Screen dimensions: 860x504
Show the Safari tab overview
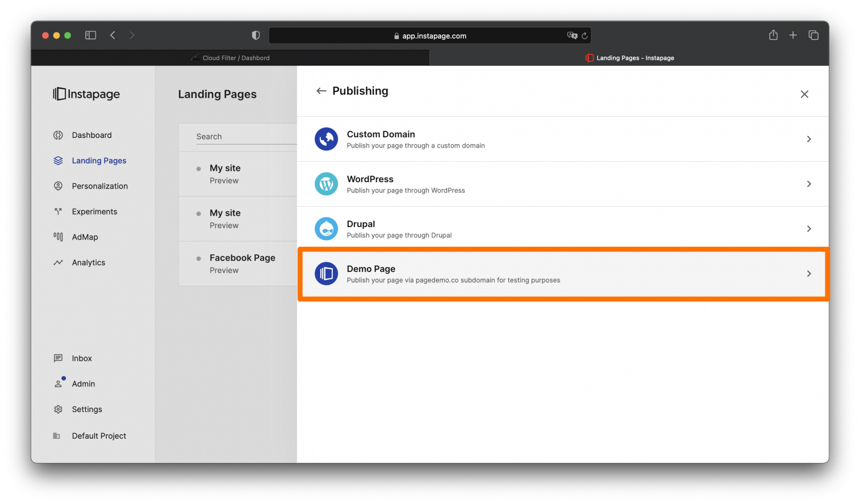813,35
